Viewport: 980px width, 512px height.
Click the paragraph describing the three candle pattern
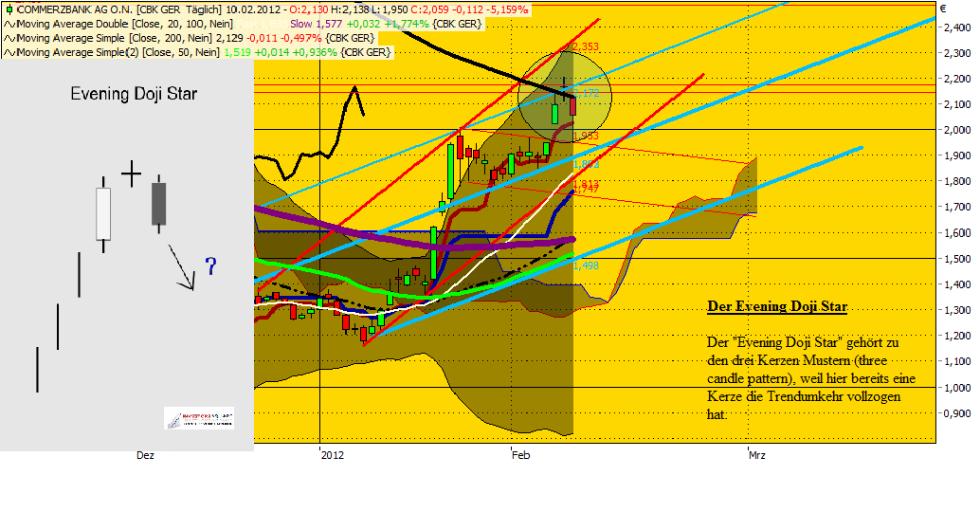[811, 378]
